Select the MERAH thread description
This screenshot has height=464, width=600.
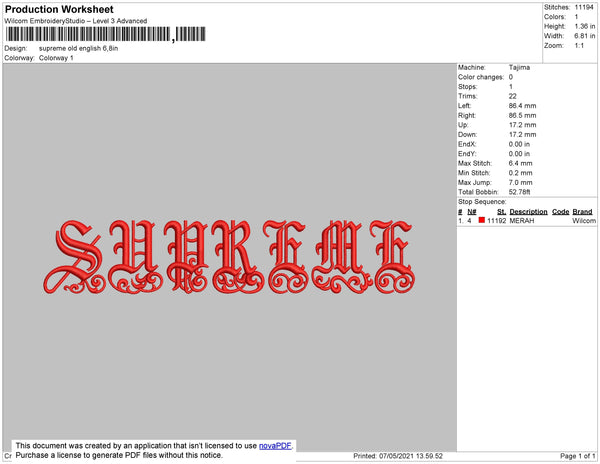point(522,221)
